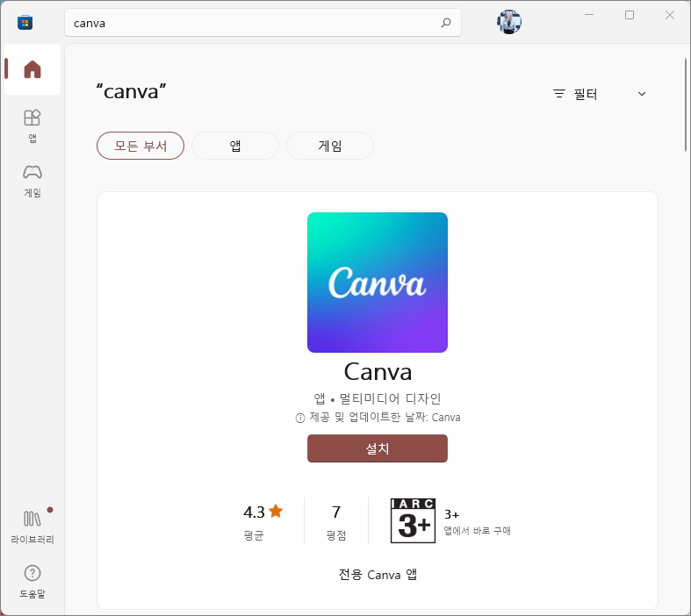Click the vertical scrollbar
Viewport: 691px width, 616px height.
point(686,104)
